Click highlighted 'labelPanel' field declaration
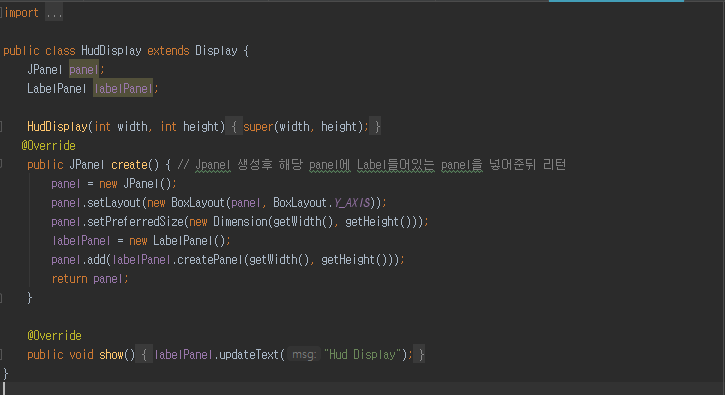Viewport: 725px width, 395px height. coord(123,88)
